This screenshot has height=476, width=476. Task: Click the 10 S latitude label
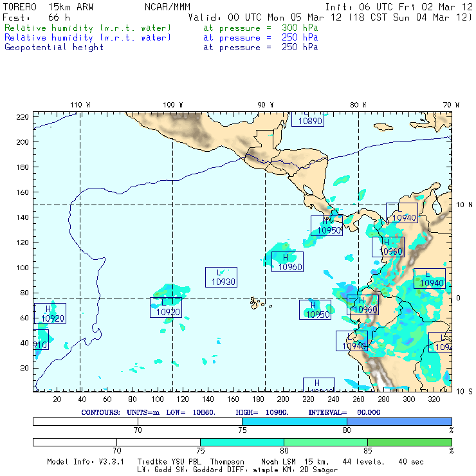[x=463, y=391]
